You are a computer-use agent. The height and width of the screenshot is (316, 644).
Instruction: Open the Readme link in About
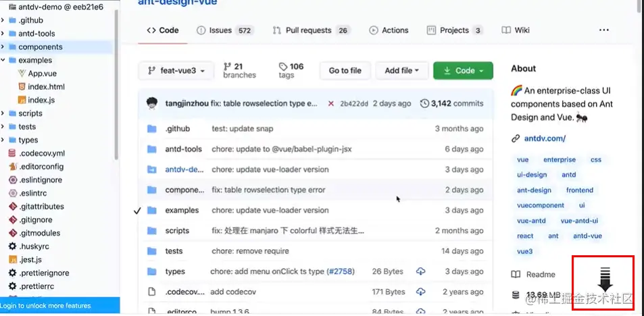pyautogui.click(x=533, y=275)
